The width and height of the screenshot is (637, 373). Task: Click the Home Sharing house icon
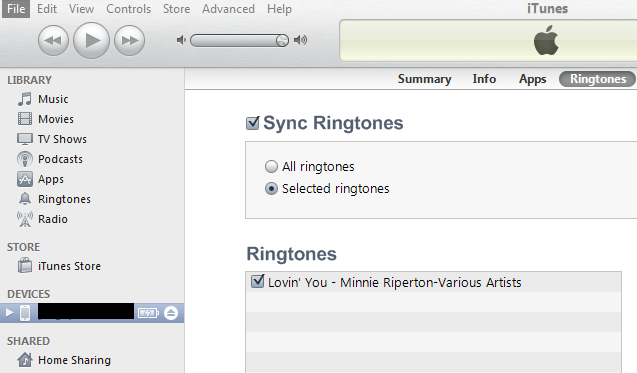coord(25,360)
